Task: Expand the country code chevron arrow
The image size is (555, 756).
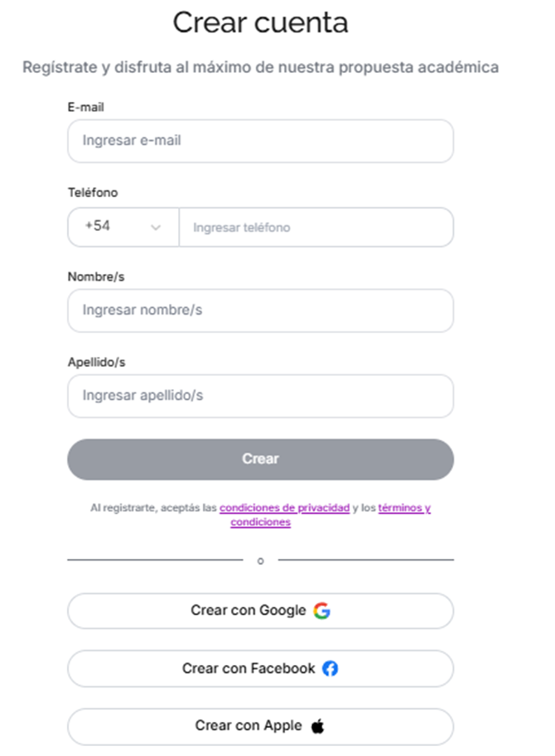Action: tap(155, 228)
